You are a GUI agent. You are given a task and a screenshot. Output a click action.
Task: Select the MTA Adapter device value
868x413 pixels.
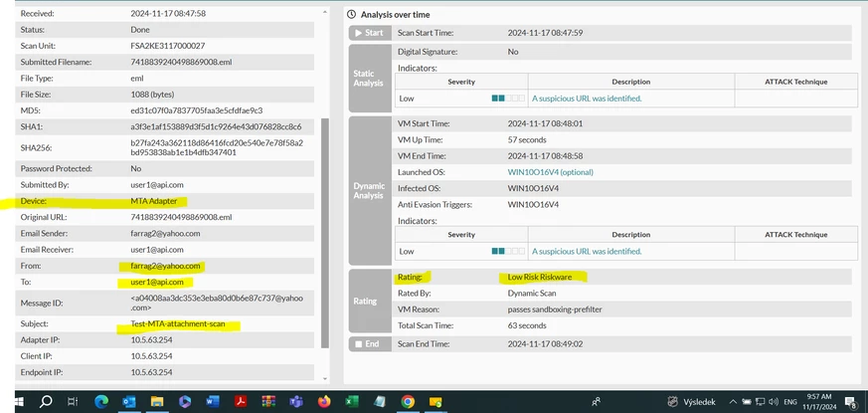154,201
